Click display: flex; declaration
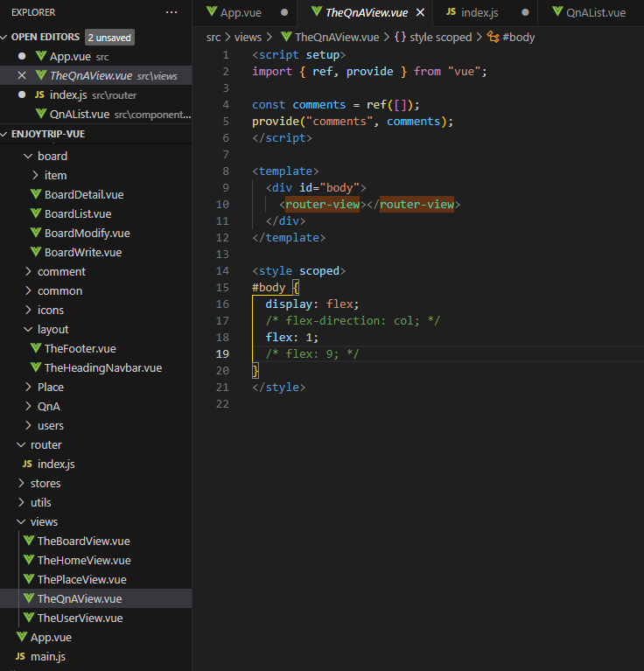644x671 pixels. 312,304
